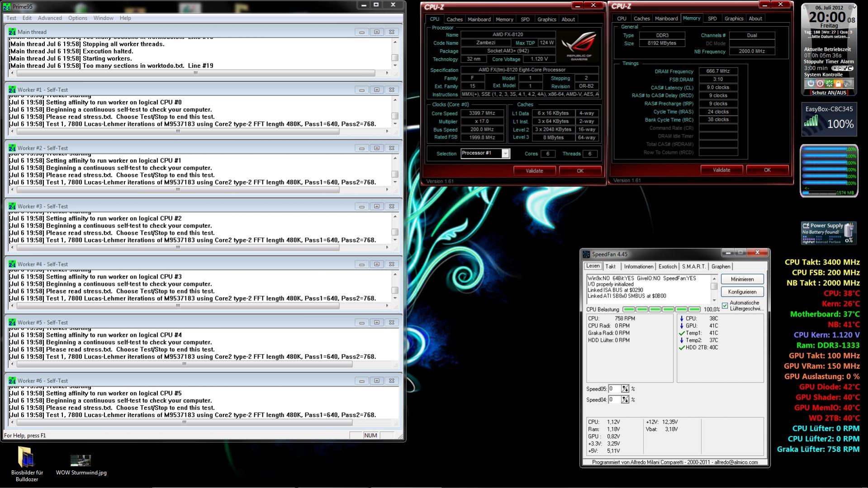Click the gray key icon under System Kontrolle
The height and width of the screenshot is (488, 868).
point(847,84)
